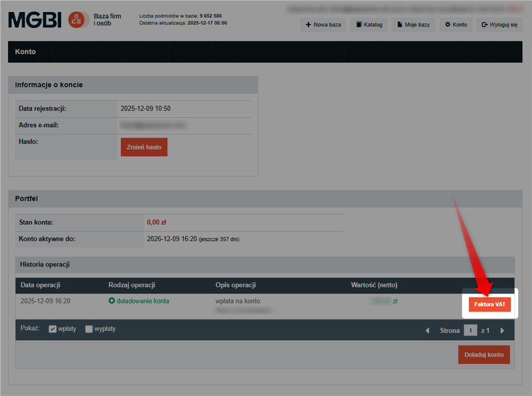532x396 pixels.
Task: Open the Konto navigation tab
Action: 25,52
